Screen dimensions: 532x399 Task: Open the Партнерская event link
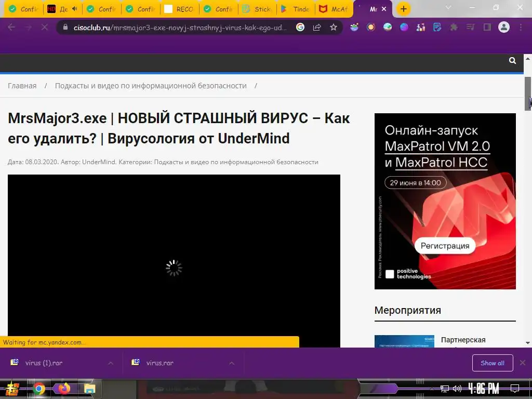[463, 340]
